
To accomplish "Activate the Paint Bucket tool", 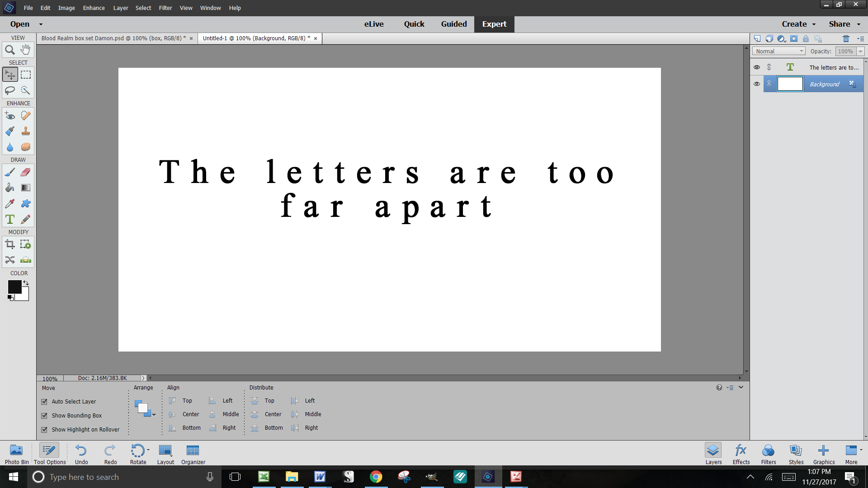I will [10, 188].
